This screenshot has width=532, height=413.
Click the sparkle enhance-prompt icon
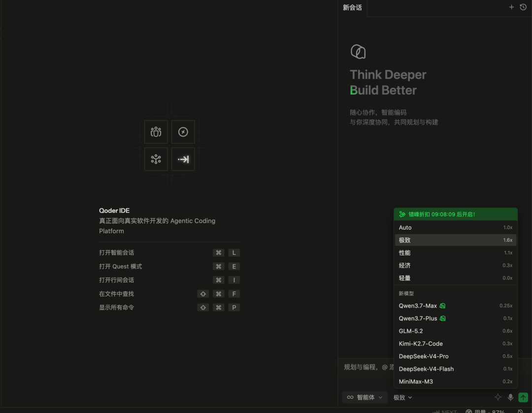498,397
